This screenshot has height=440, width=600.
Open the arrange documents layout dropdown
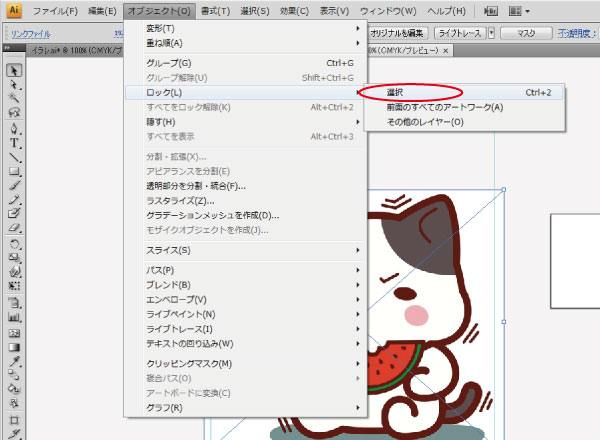coord(519,11)
